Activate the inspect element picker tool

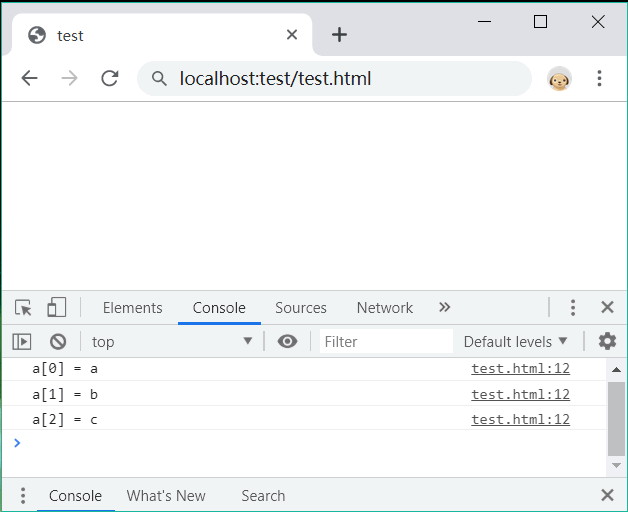point(23,308)
